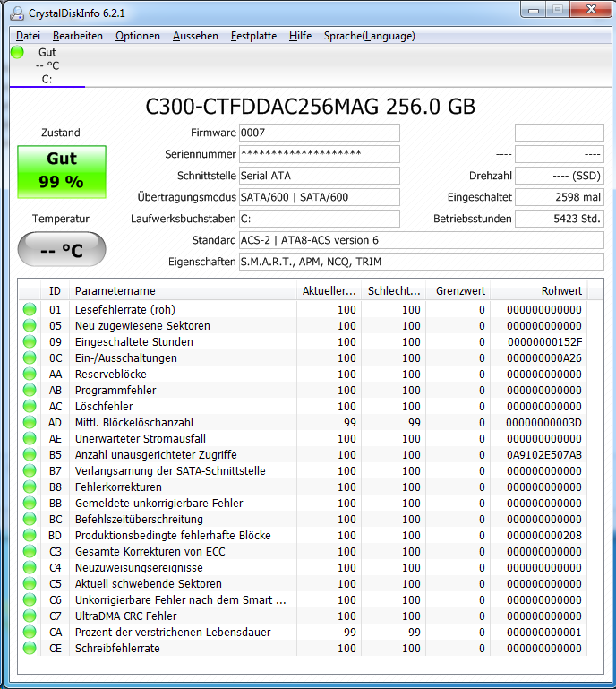Minimize the CrystalDiskInfo window
Screen dimensions: 616x689
click(534, 10)
